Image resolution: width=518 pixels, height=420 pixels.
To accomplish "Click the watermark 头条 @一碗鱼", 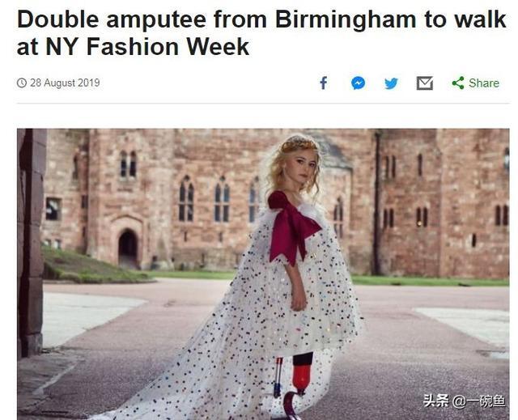I will 464,401.
